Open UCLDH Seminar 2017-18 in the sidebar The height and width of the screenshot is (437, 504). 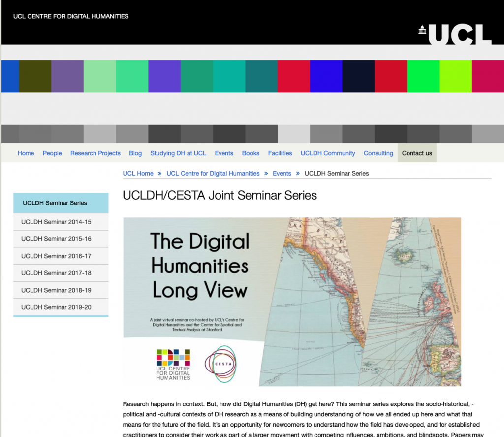point(61,273)
